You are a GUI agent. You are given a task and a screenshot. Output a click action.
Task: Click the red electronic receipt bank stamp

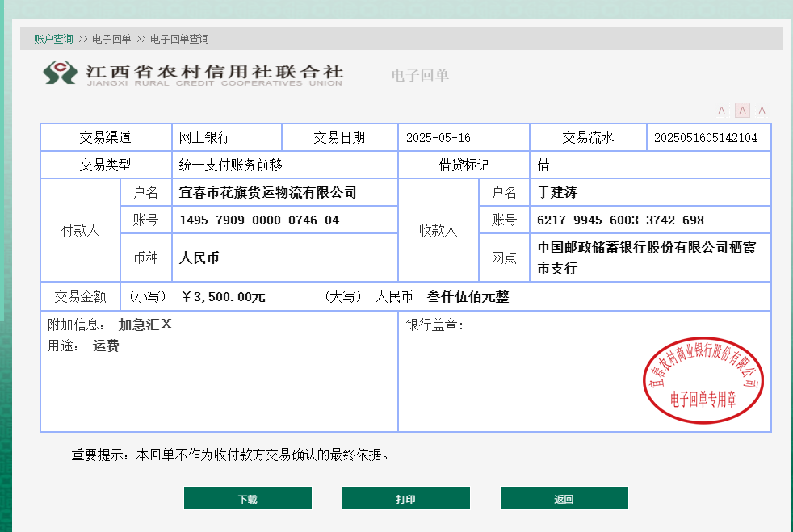[x=703, y=380]
